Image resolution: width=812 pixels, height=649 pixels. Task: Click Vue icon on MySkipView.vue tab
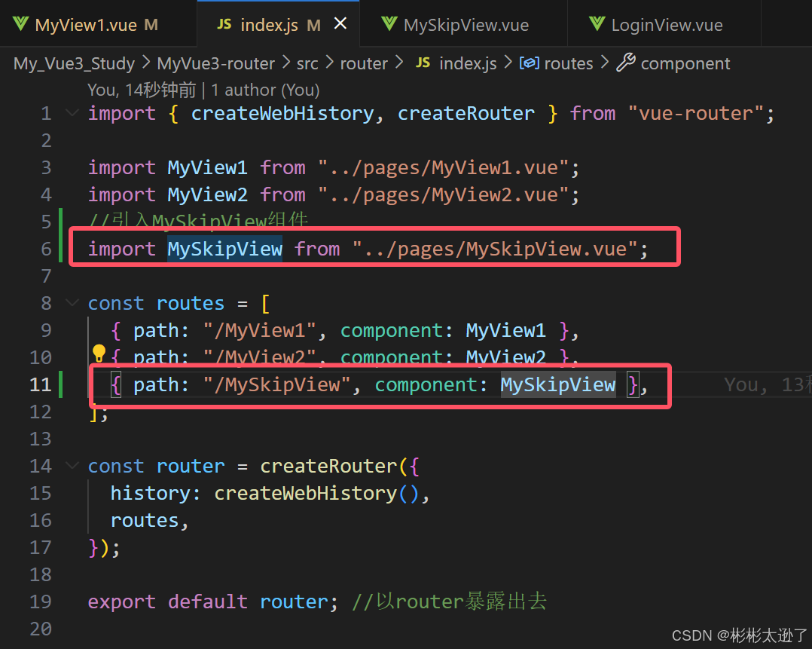[x=389, y=24]
